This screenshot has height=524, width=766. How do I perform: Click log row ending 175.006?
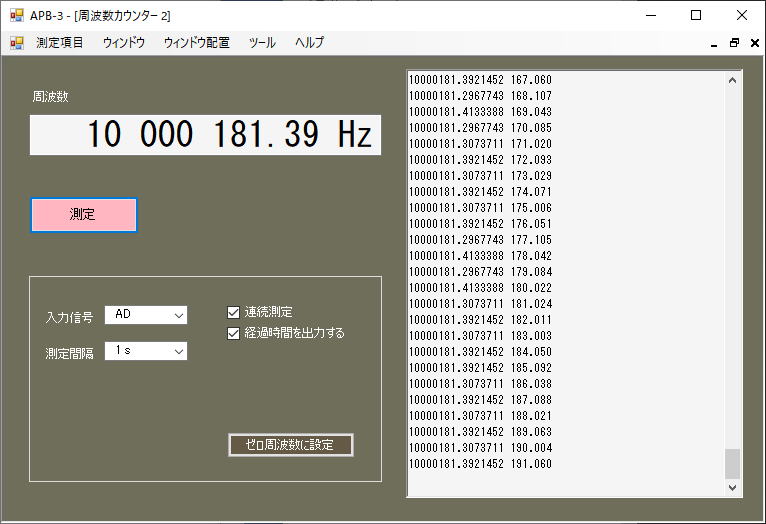(x=480, y=208)
